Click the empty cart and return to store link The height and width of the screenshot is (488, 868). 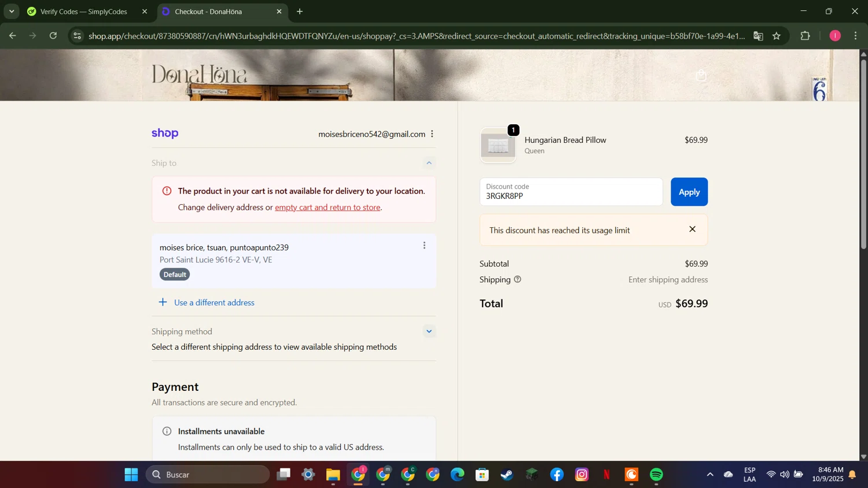pos(328,208)
